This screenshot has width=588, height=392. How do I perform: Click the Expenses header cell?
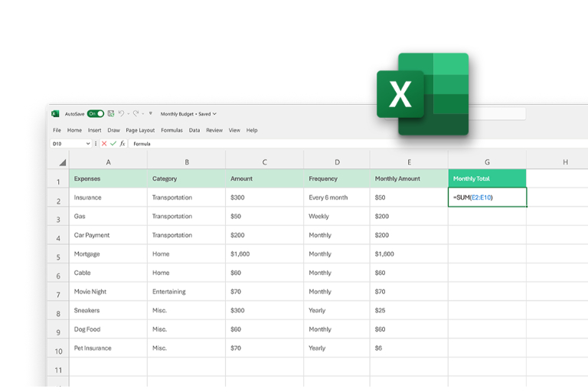point(109,178)
